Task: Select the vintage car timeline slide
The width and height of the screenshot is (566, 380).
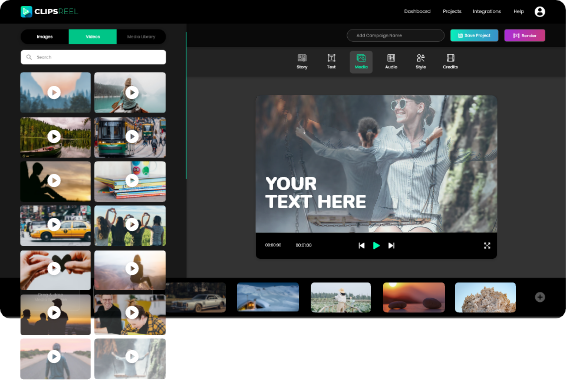Action: (x=196, y=297)
